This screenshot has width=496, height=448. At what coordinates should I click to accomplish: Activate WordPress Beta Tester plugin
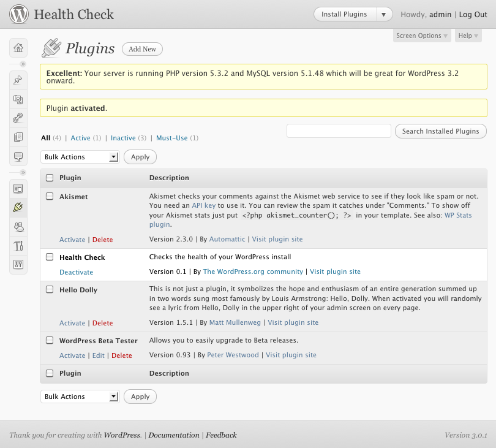click(x=72, y=355)
